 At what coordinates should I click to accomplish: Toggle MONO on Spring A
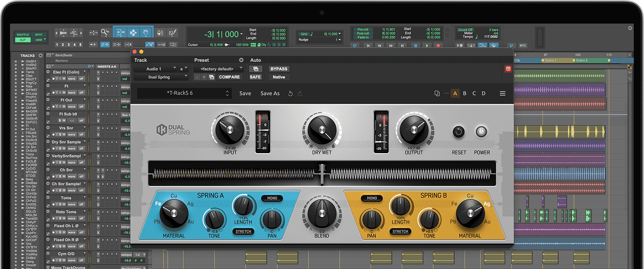coord(272,198)
